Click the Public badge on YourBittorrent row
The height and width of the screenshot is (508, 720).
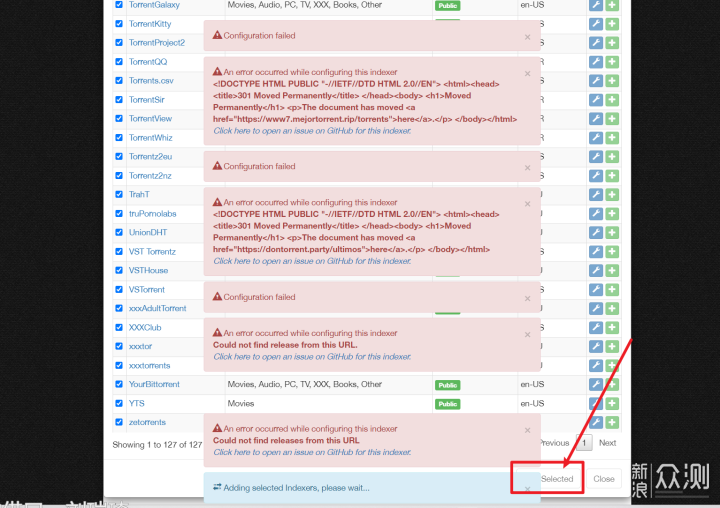coord(448,385)
